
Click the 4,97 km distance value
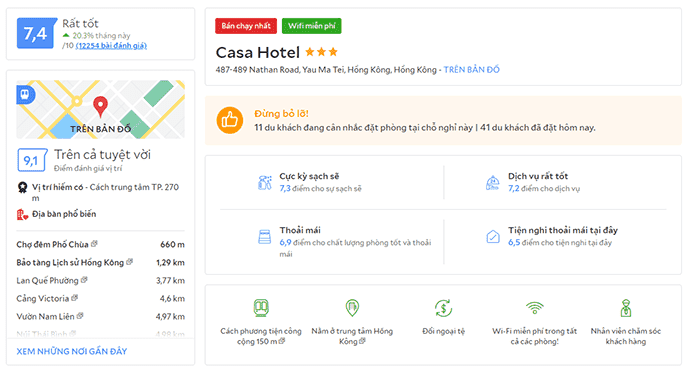click(x=170, y=317)
